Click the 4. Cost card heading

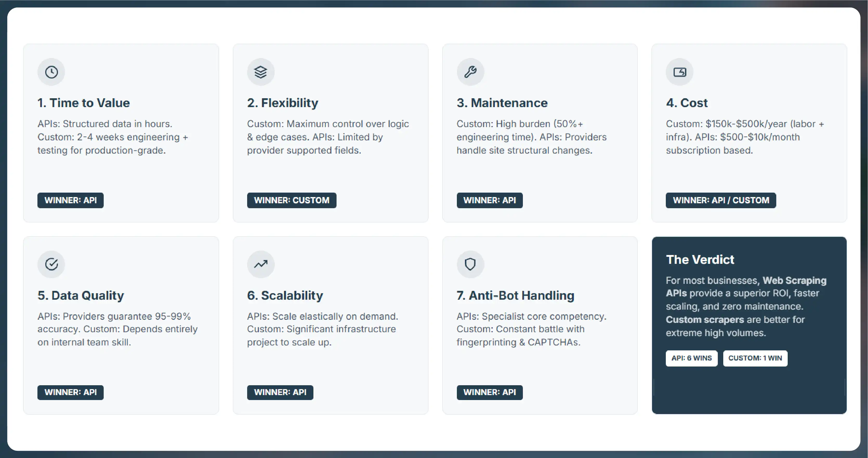click(x=687, y=103)
